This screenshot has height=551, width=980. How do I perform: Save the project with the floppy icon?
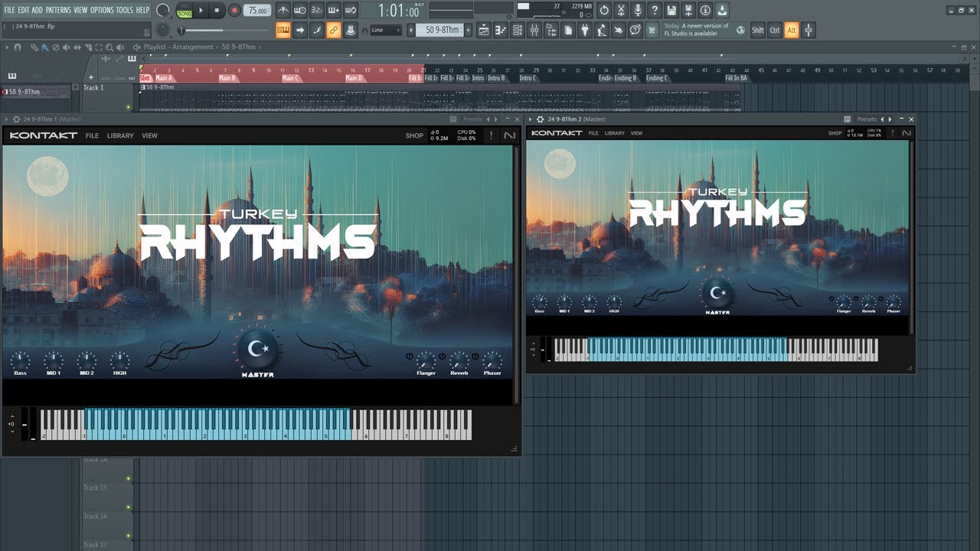pos(671,11)
